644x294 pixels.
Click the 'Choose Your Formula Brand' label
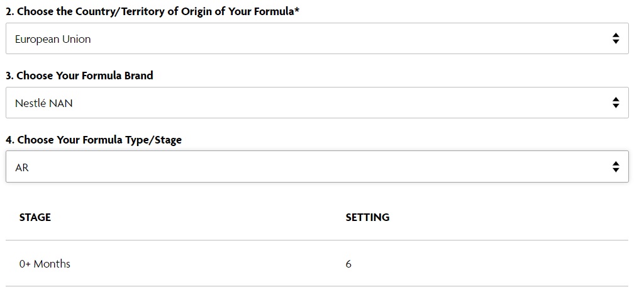click(x=85, y=76)
